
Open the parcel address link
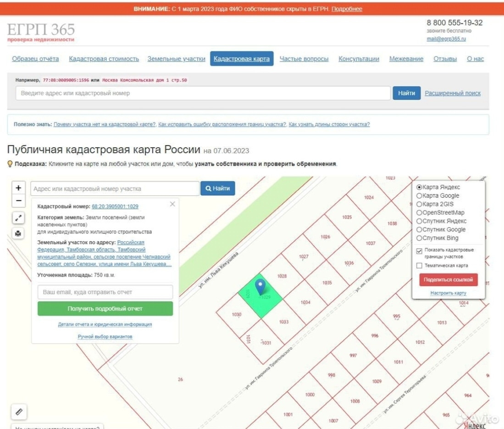[x=104, y=253]
